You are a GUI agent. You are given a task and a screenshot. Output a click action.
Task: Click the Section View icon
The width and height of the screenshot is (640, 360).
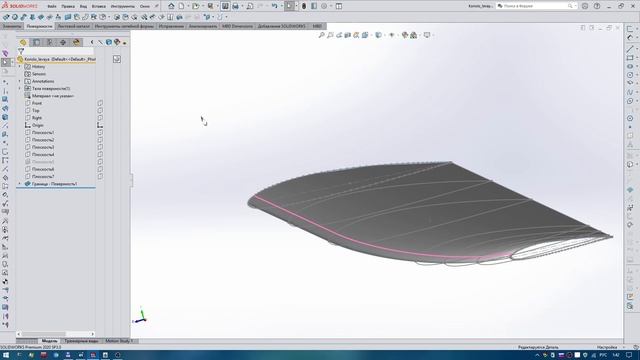347,35
